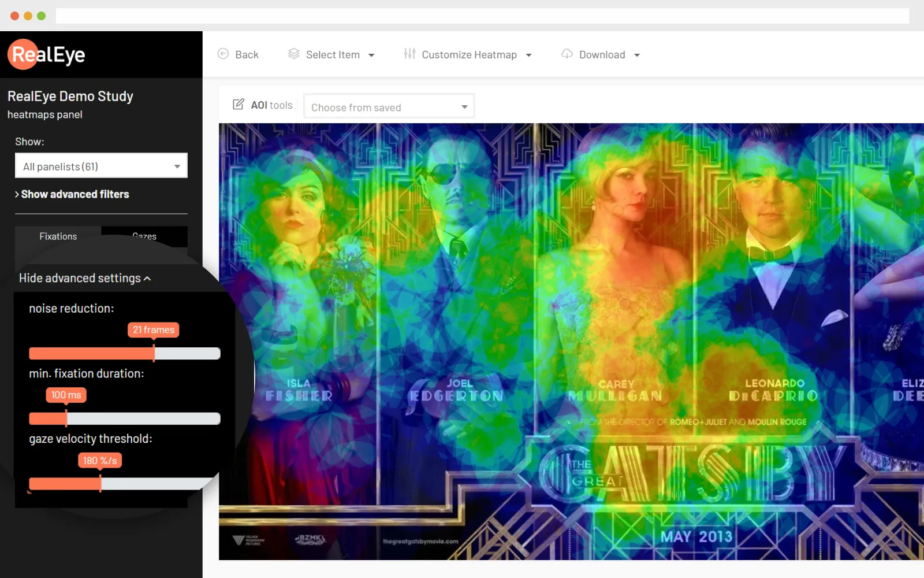
Task: Click the sliders icon beside Customize Heatmap
Action: (409, 54)
